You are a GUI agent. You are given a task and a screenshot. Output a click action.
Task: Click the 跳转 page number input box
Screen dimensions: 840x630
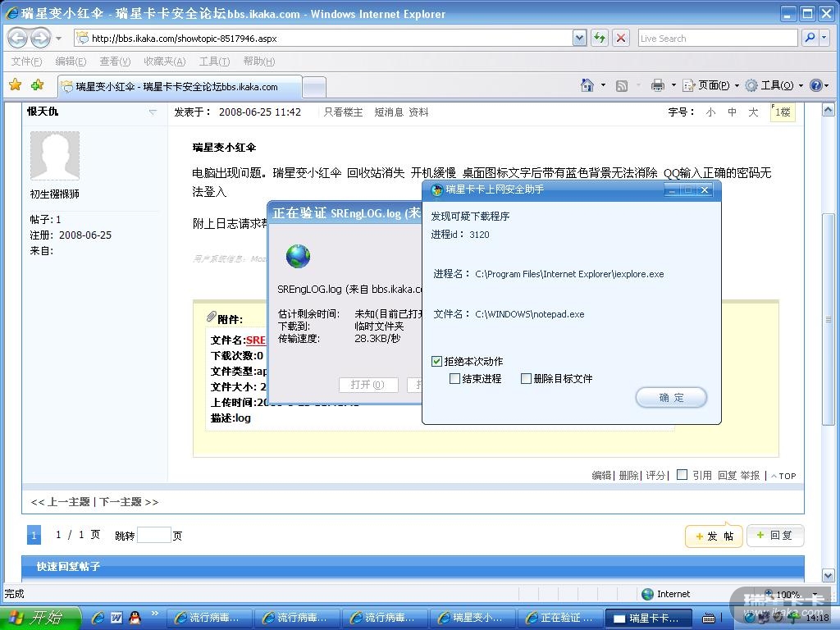(153, 535)
